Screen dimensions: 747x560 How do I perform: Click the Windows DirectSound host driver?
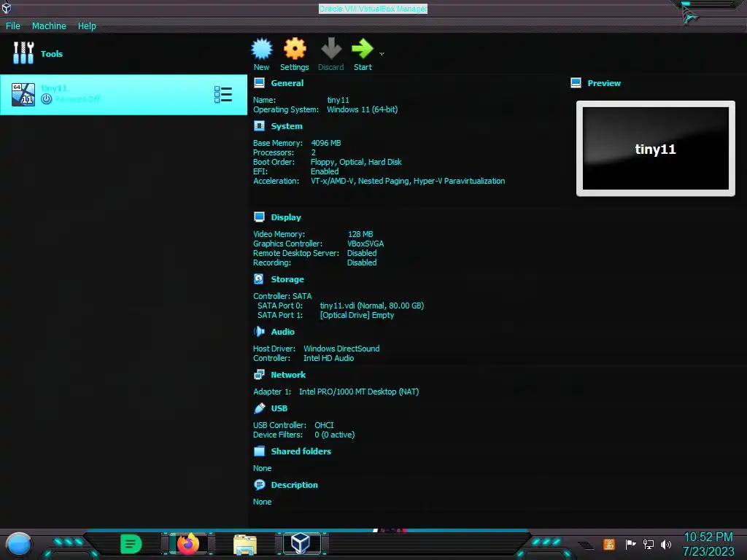(x=341, y=349)
